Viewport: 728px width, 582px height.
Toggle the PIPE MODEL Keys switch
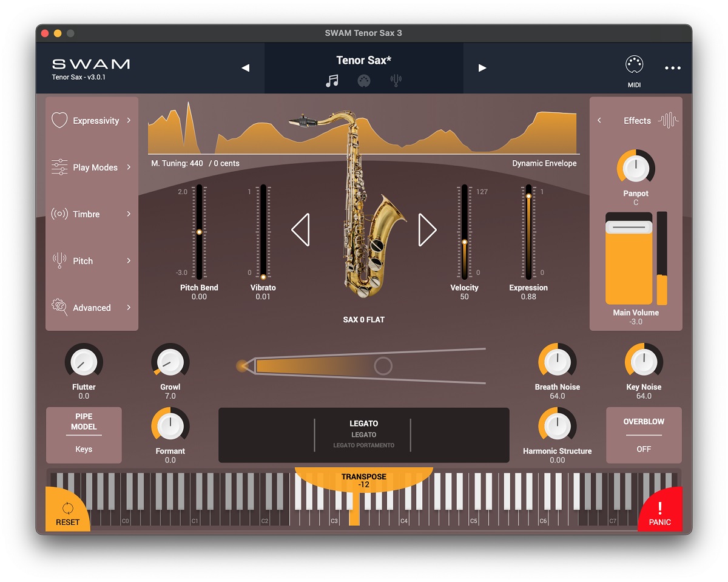[84, 435]
